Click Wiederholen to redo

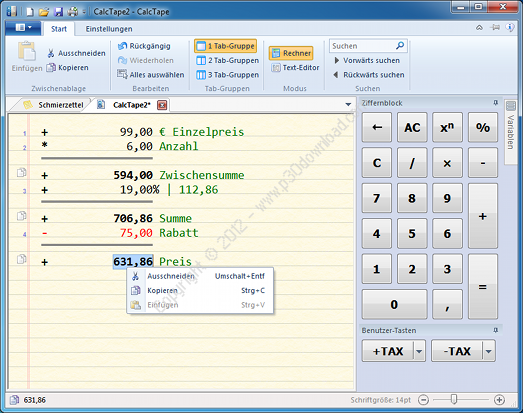(x=146, y=60)
